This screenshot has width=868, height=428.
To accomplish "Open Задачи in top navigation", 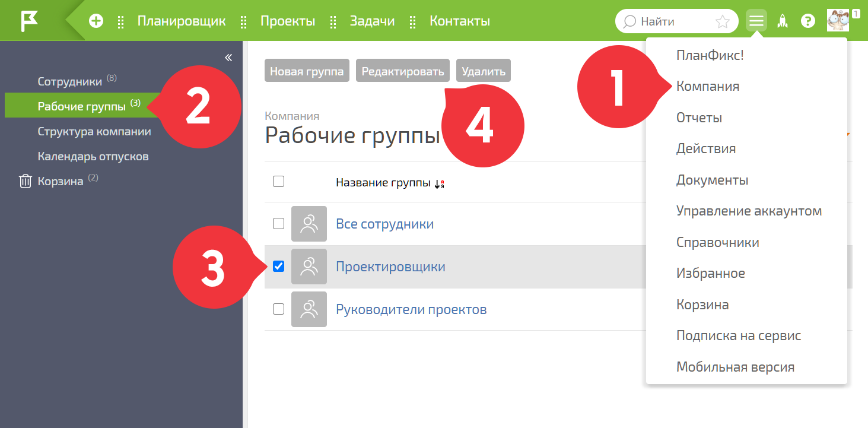I will pyautogui.click(x=373, y=21).
